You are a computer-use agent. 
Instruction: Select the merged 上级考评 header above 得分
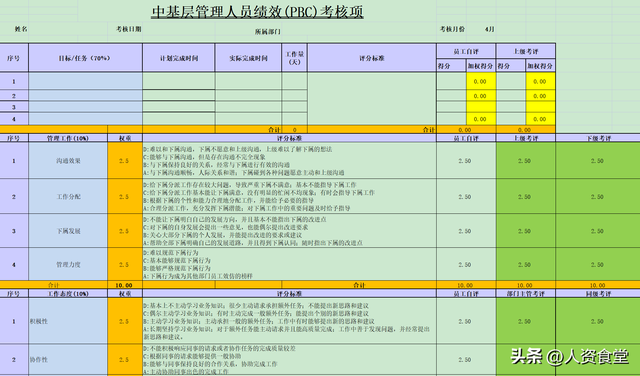[x=526, y=51]
